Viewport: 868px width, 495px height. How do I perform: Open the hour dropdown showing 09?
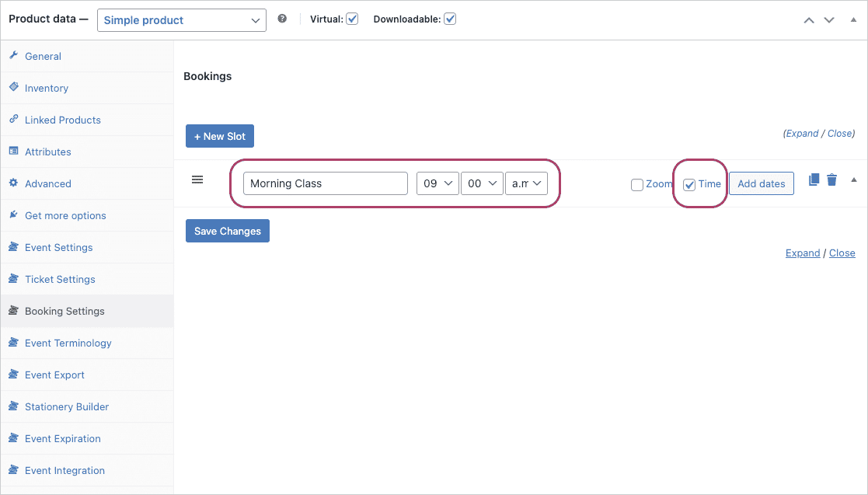point(437,183)
